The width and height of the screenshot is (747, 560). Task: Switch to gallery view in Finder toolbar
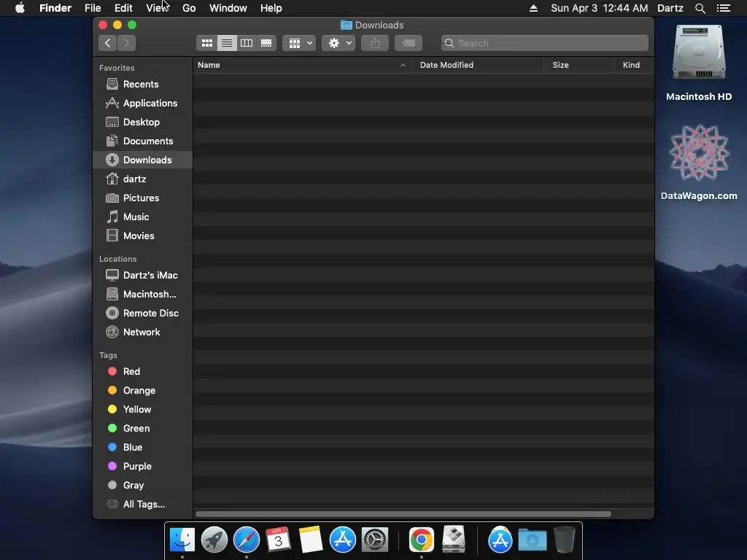tap(266, 43)
